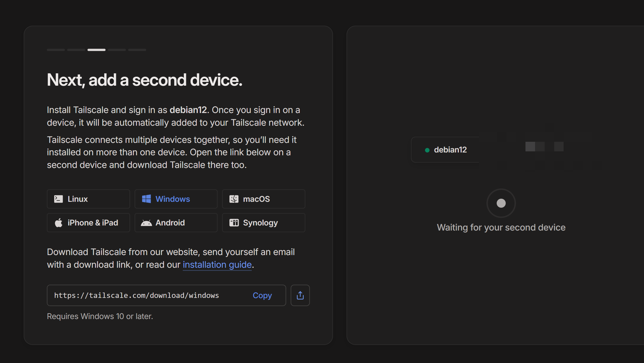Click the 'Next, add a second device.' heading
The height and width of the screenshot is (363, 644).
pyautogui.click(x=144, y=80)
